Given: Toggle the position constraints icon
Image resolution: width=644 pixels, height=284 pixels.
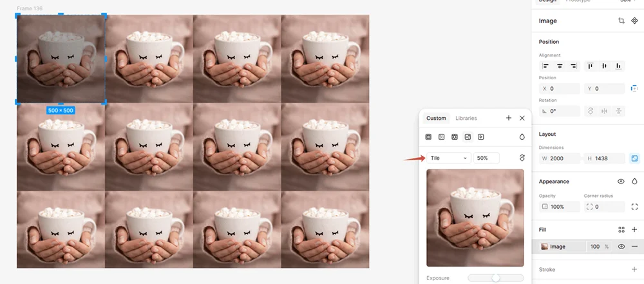Looking at the screenshot, I should pyautogui.click(x=634, y=88).
